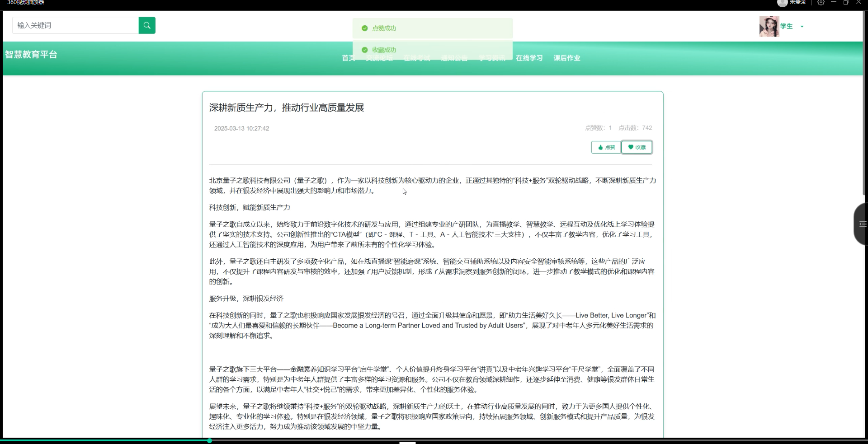Viewport: 868px width, 444px height.
Task: Click paragraph starting 量子之歌旗下三大平台
Action: click(432, 379)
